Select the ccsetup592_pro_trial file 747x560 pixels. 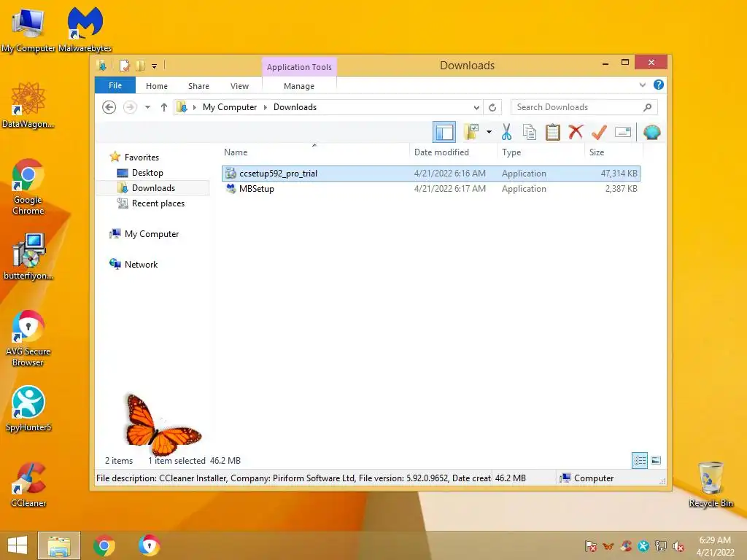coord(430,174)
